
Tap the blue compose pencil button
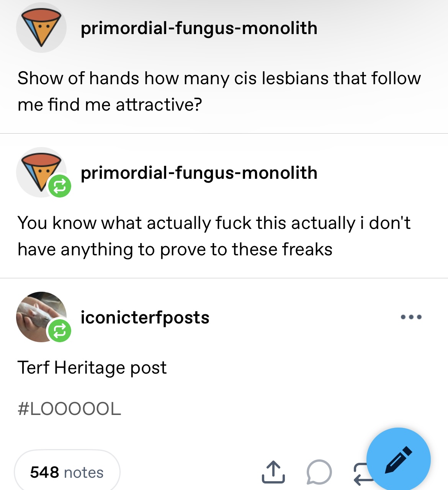[398, 459]
